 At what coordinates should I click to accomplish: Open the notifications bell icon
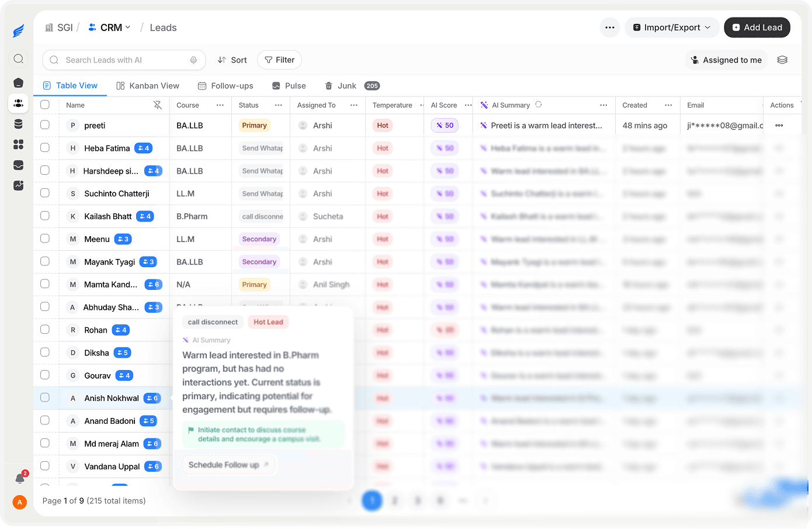(x=20, y=478)
